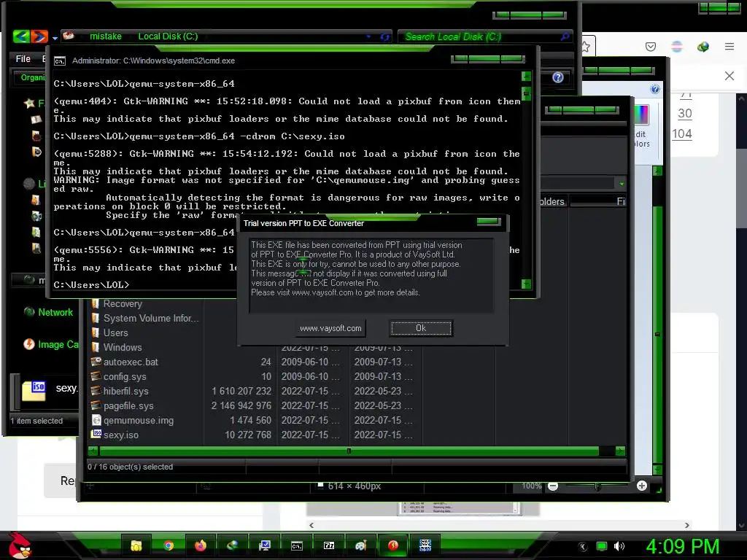Viewport: 747px width, 560px height.
Task: Click the Ok button in PPT to EXE dialog
Action: (x=421, y=328)
